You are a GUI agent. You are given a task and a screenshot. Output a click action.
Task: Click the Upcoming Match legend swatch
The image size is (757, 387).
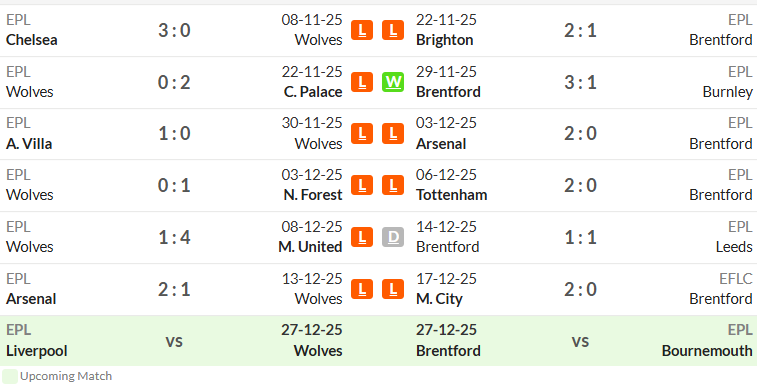[10, 376]
